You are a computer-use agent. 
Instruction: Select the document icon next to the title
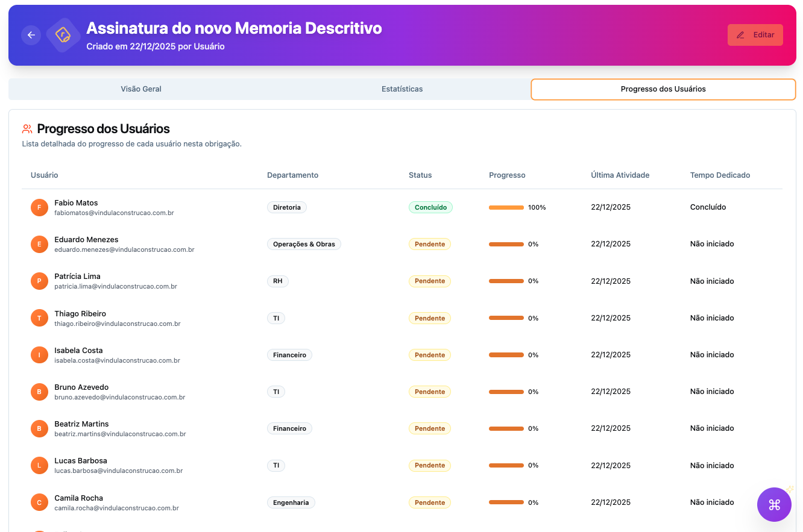[x=63, y=35]
